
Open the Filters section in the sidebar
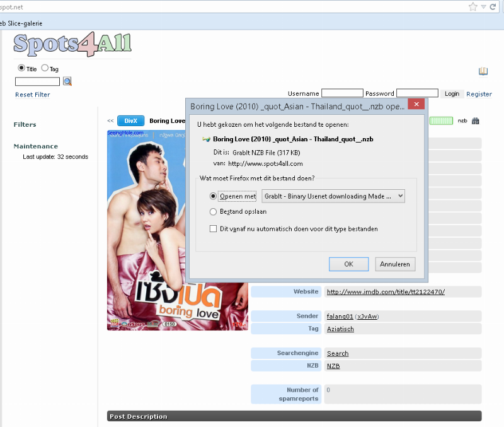[25, 124]
